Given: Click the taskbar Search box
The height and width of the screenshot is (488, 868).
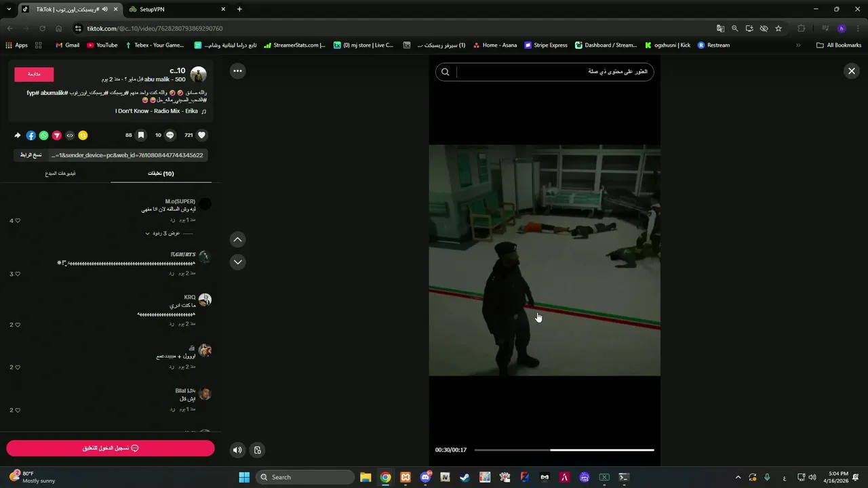Looking at the screenshot, I should 304,477.
